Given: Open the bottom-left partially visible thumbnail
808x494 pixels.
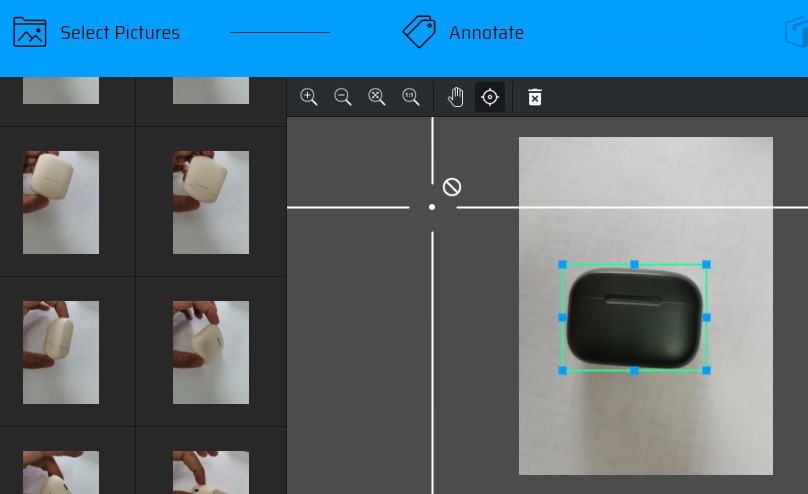Looking at the screenshot, I should (x=61, y=472).
